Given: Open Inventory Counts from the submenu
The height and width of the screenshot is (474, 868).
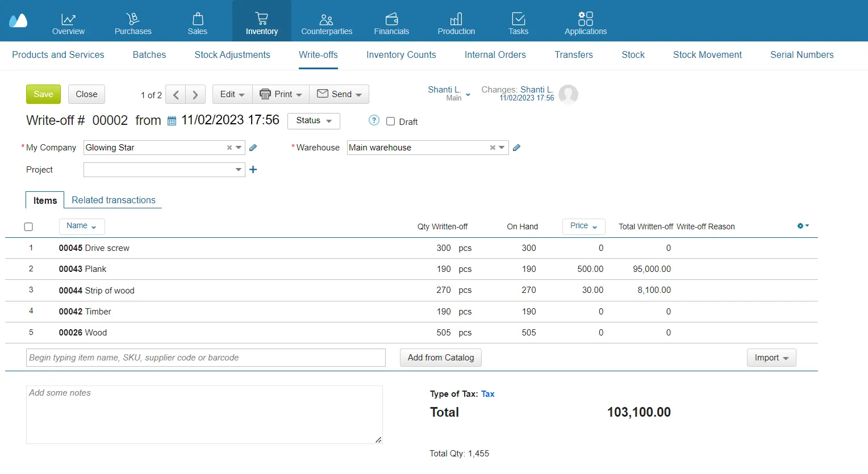Looking at the screenshot, I should pyautogui.click(x=401, y=54).
